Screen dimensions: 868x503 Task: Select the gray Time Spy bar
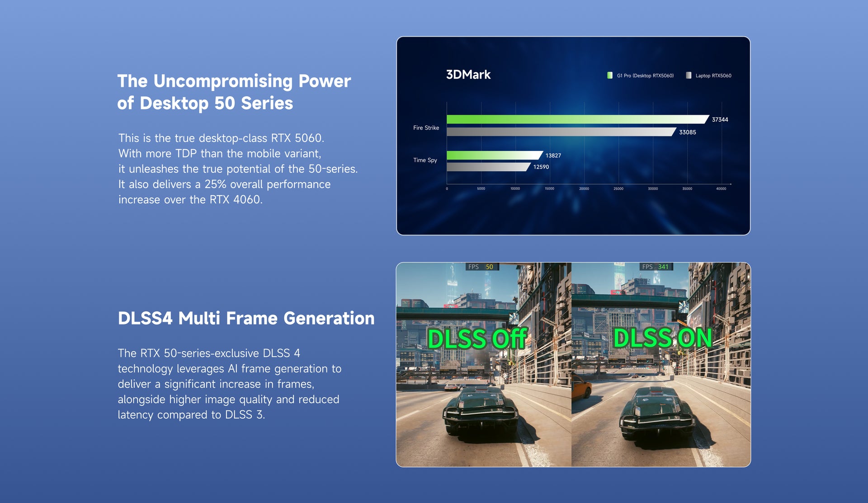pyautogui.click(x=489, y=167)
